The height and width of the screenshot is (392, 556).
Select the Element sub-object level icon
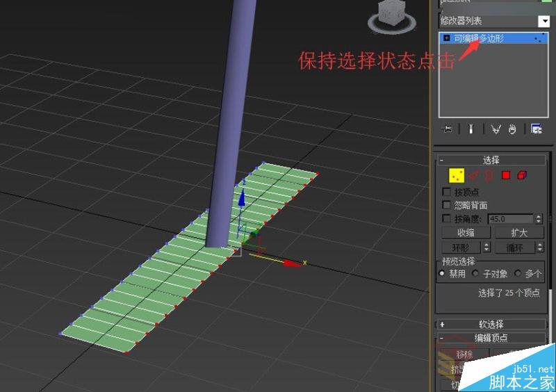[x=522, y=175]
